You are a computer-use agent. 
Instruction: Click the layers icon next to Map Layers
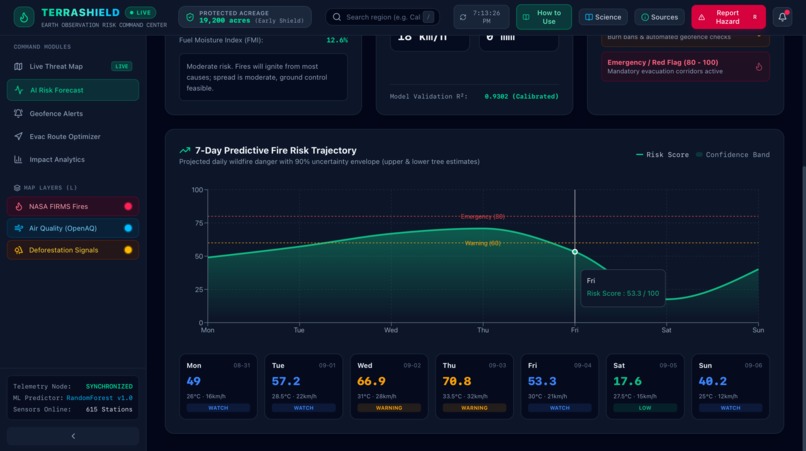click(17, 188)
